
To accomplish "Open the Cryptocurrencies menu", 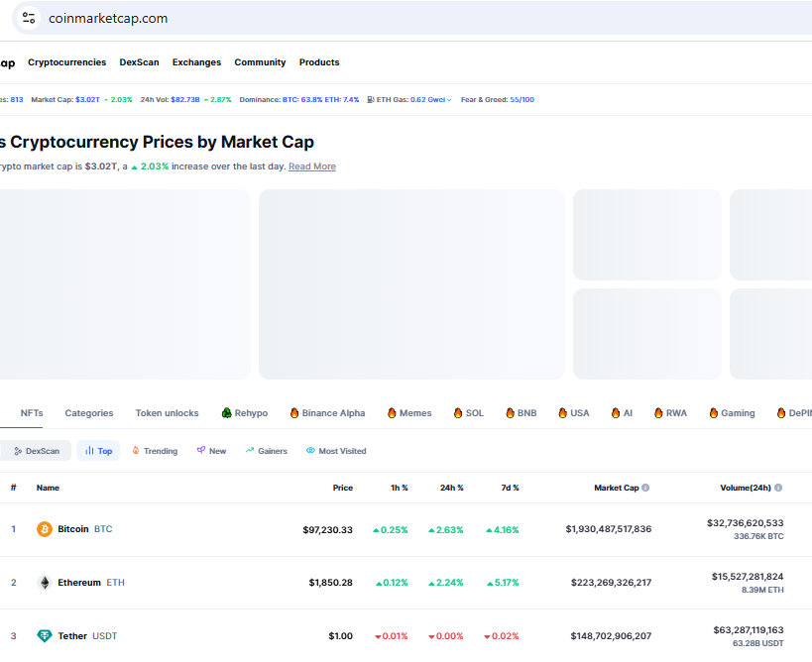I will point(66,62).
